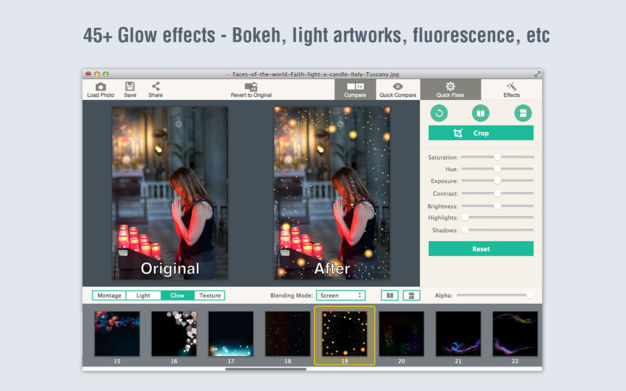
Task: Open the Blending Mode Screen dropdown
Action: (341, 296)
